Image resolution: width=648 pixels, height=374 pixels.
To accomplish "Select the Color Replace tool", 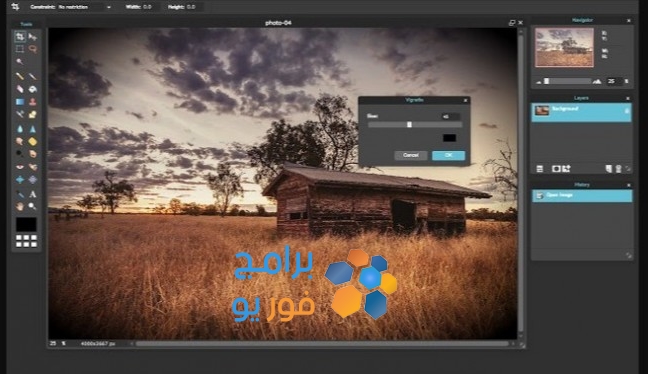I will [19, 114].
